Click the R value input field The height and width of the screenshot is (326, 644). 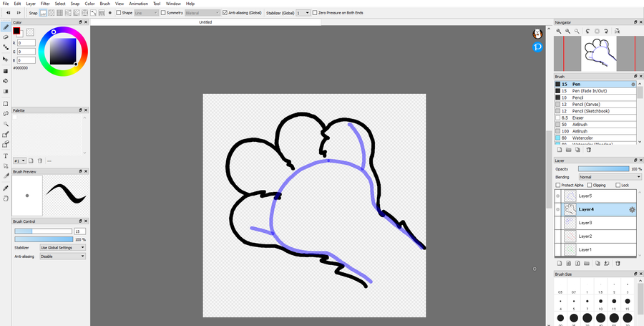tap(26, 43)
